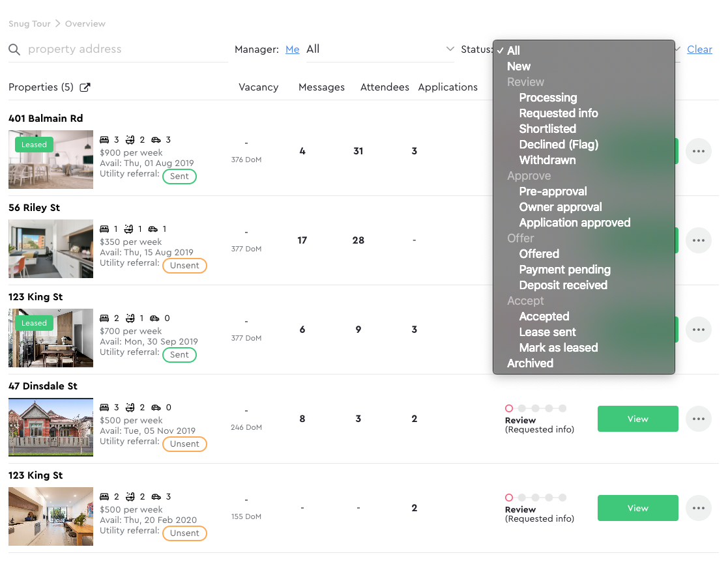Image resolution: width=728 pixels, height=564 pixels.
Task: Click the Clear link next to Status
Action: (699, 49)
